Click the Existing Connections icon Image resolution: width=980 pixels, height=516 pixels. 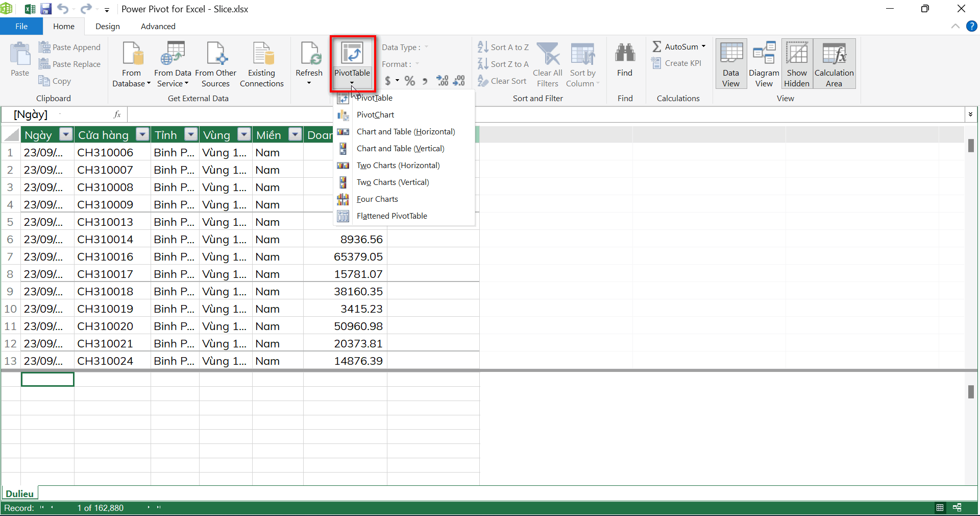tap(261, 55)
